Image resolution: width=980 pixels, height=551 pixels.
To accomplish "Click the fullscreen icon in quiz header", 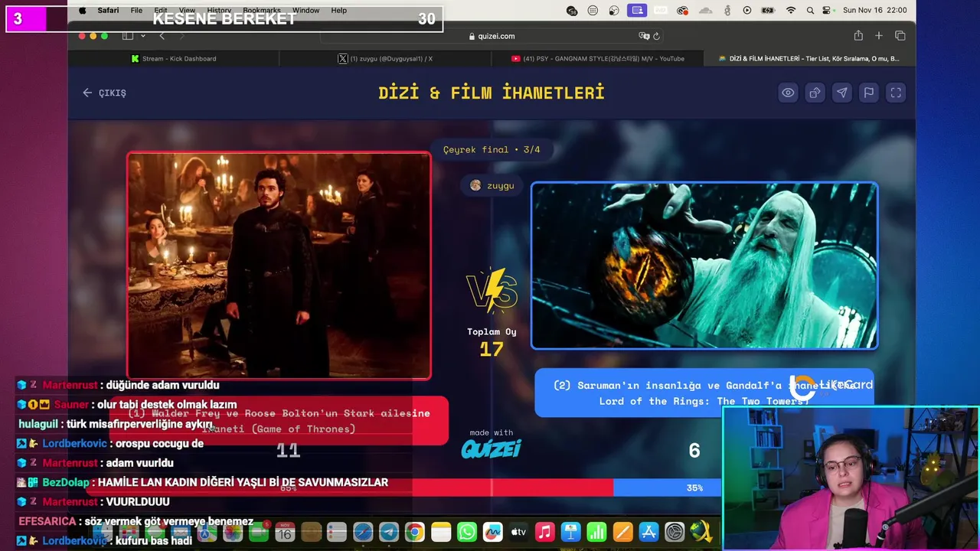I will point(896,93).
